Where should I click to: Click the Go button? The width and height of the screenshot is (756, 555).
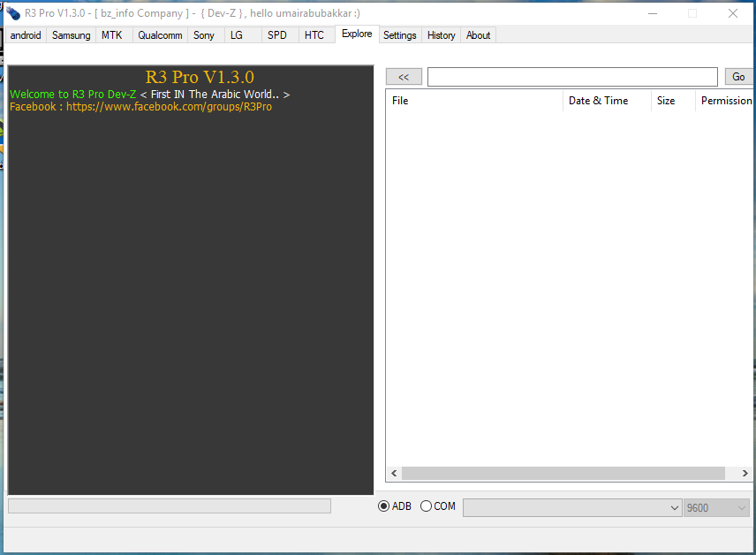coord(738,77)
